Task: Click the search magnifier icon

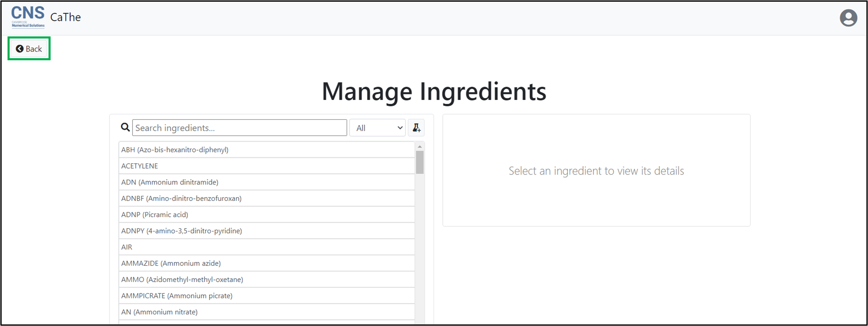Action: [125, 127]
